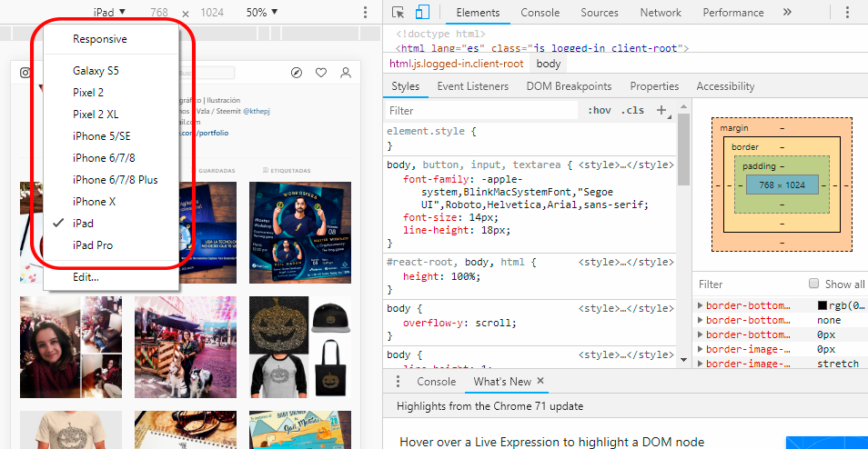The image size is (868, 449).
Task: Toggle the :hov element state button
Action: click(x=600, y=110)
